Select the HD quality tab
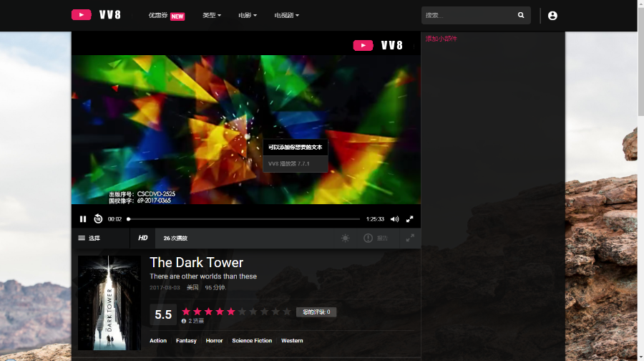 coord(142,238)
